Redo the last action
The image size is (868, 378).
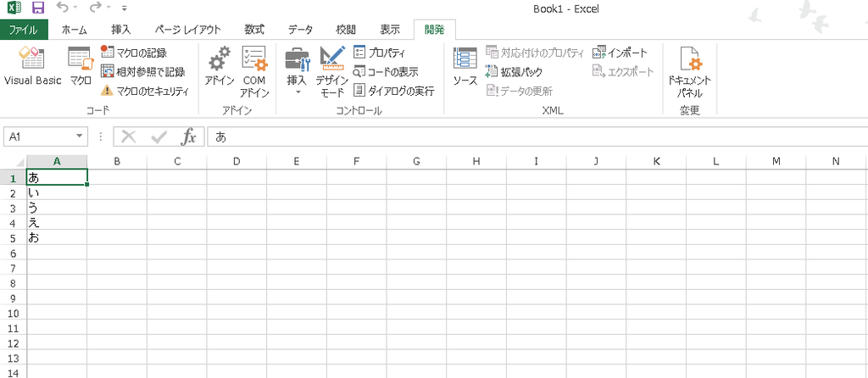95,8
